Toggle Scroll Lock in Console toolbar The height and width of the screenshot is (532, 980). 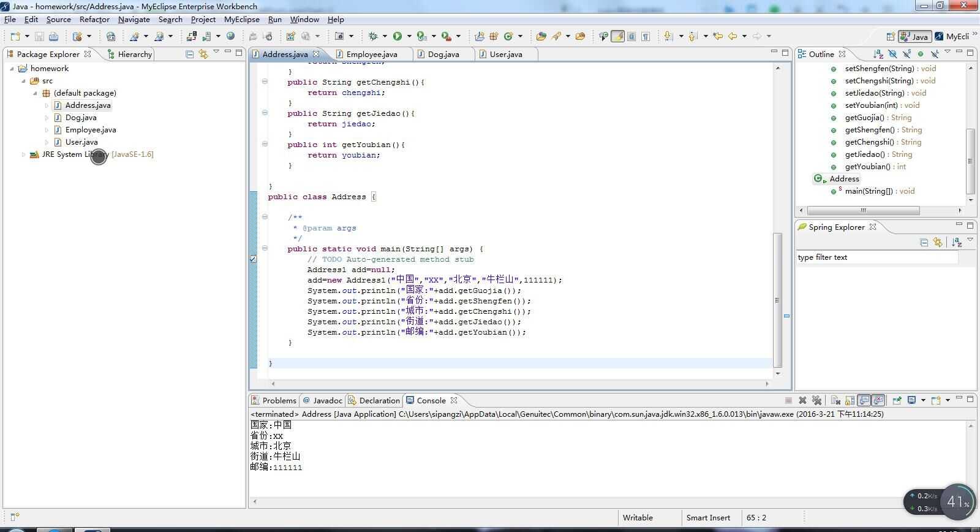pyautogui.click(x=850, y=400)
